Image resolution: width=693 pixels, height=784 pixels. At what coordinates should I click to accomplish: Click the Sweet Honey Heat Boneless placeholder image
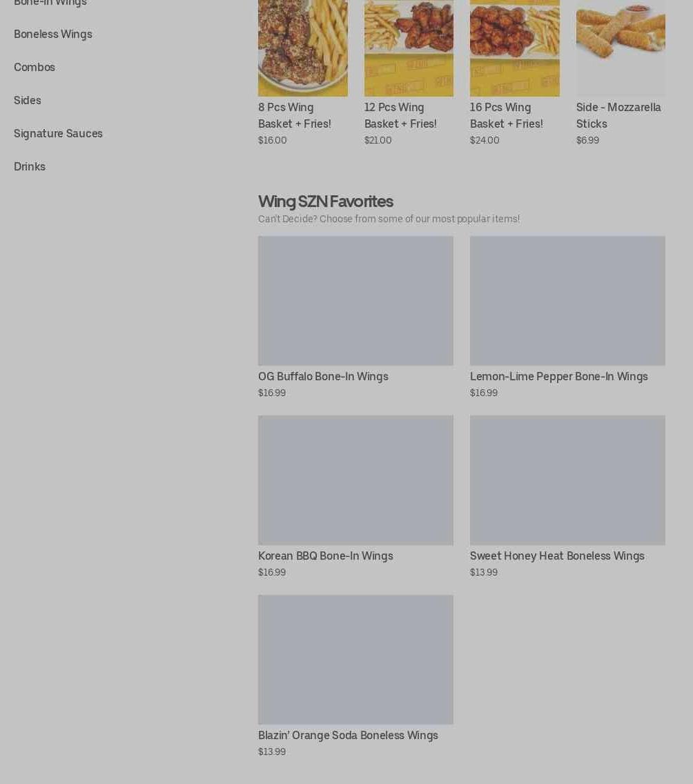coord(567,480)
